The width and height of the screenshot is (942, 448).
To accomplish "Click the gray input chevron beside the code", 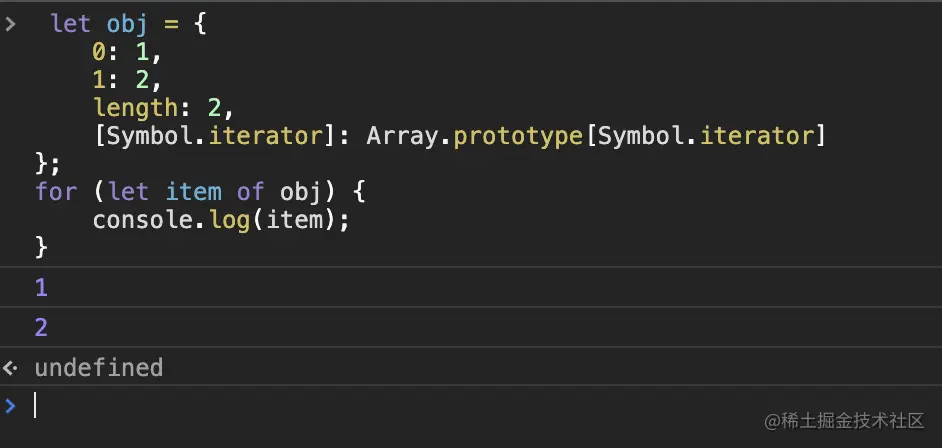I will (x=10, y=24).
